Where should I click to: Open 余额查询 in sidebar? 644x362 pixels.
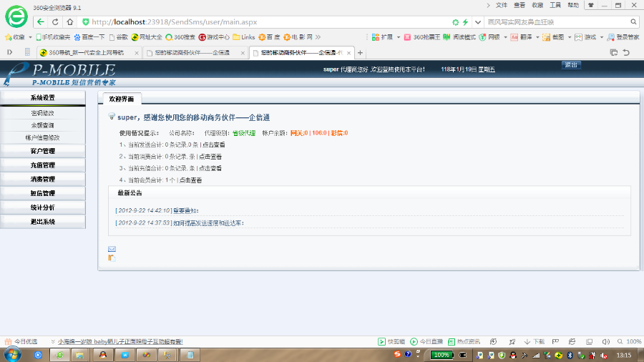pyautogui.click(x=43, y=125)
